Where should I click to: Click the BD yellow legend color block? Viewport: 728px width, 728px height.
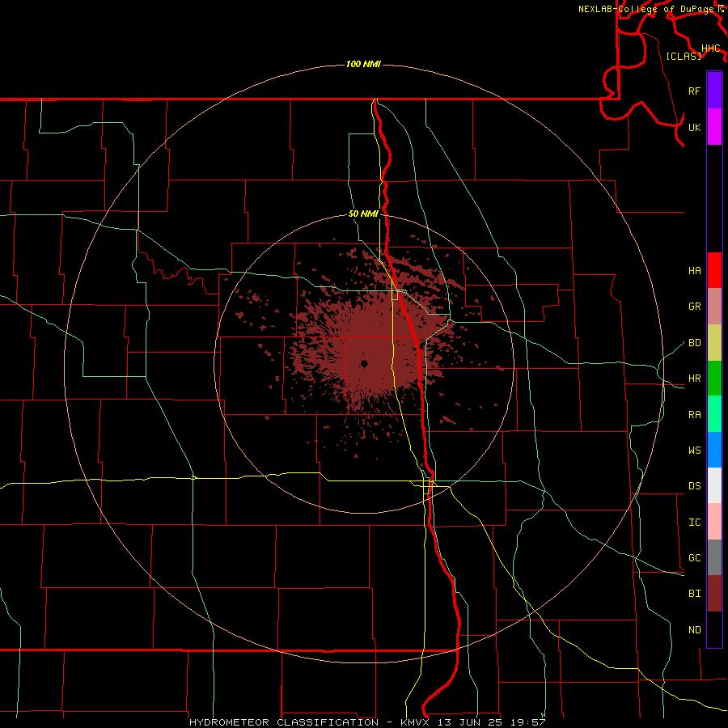(714, 343)
